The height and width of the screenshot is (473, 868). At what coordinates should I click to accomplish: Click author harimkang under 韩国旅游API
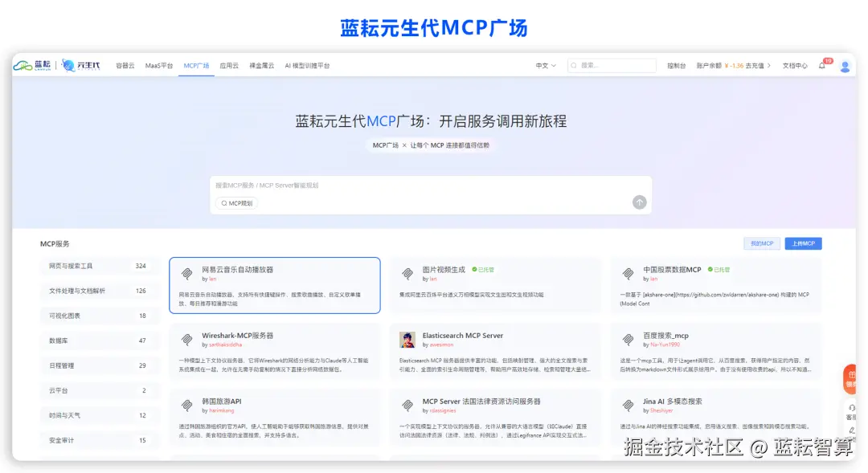(222, 410)
